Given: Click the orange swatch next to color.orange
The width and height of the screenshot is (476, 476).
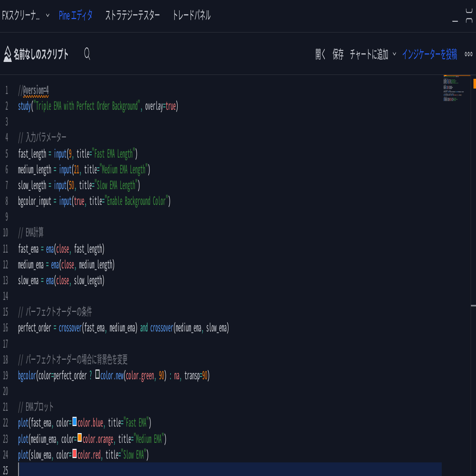Looking at the screenshot, I should [79, 438].
